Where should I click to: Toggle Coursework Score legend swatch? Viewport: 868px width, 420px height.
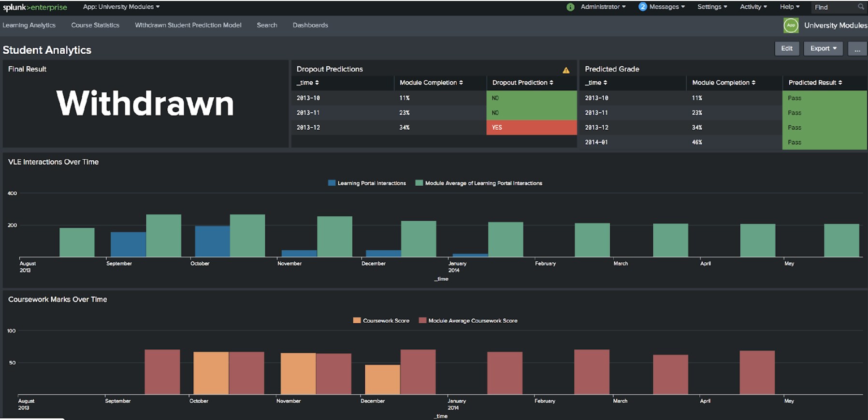coord(357,320)
